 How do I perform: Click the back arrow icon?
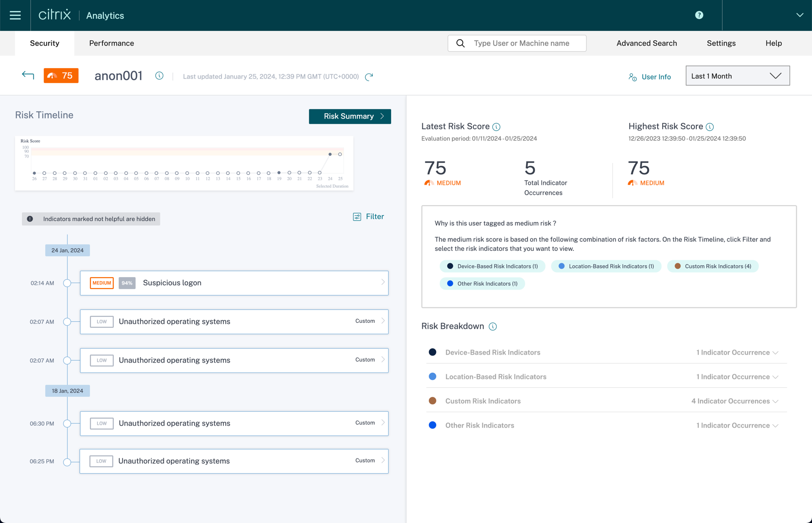click(x=28, y=75)
